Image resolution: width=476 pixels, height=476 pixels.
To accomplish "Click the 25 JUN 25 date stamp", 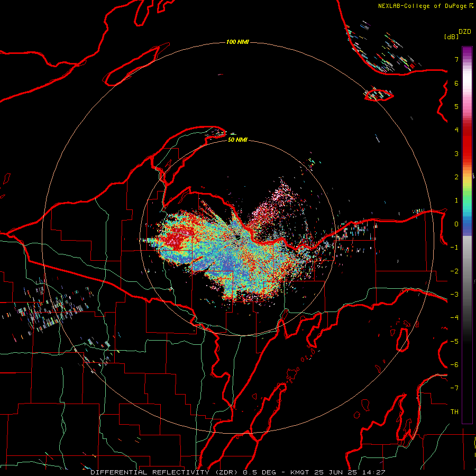I will click(336, 472).
